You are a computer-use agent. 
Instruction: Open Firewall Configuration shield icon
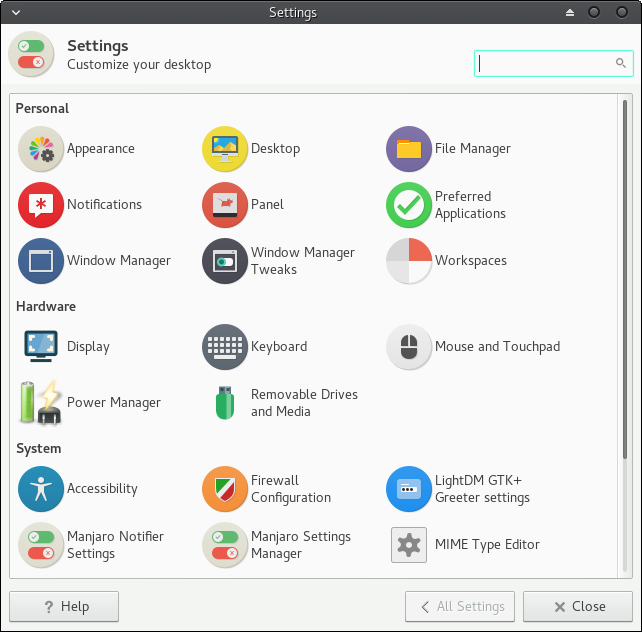pyautogui.click(x=225, y=489)
